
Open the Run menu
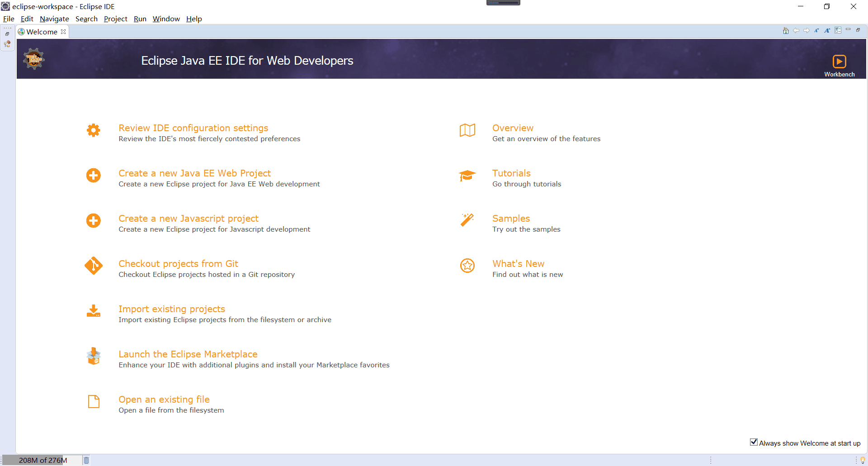coord(140,19)
